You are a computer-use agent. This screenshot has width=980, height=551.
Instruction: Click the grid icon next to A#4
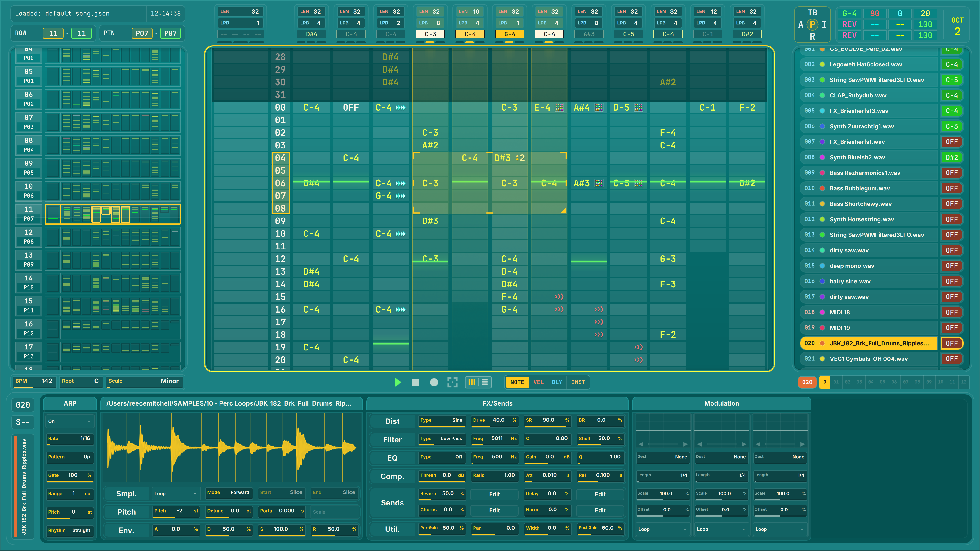tap(599, 108)
